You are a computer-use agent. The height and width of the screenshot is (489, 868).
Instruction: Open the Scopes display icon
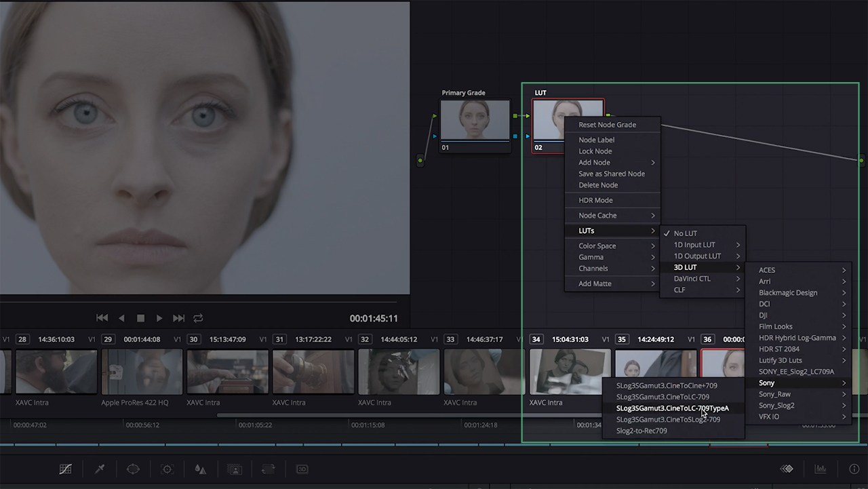point(821,469)
